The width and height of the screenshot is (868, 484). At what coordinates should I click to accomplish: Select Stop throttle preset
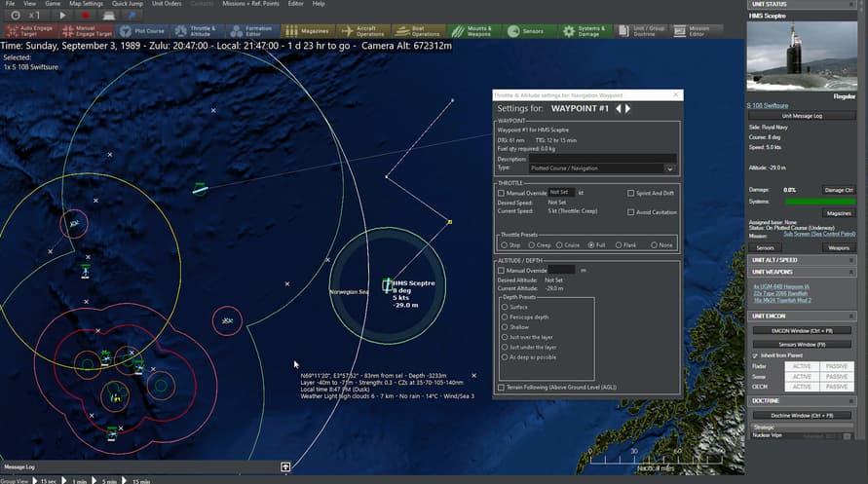pos(505,244)
